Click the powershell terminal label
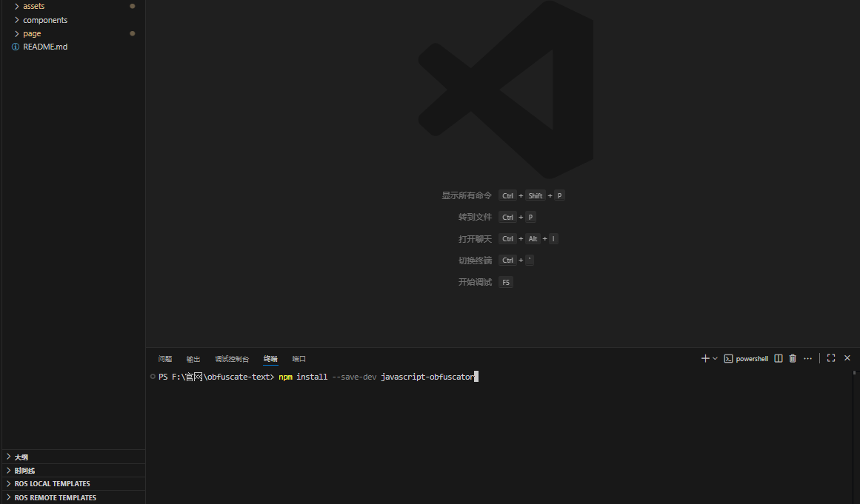The height and width of the screenshot is (504, 860). pyautogui.click(x=752, y=359)
